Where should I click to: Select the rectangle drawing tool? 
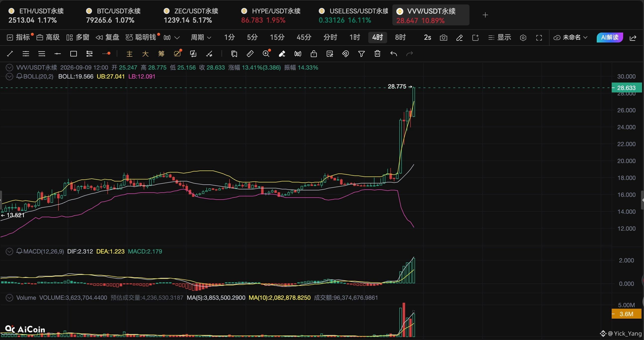[x=74, y=54]
